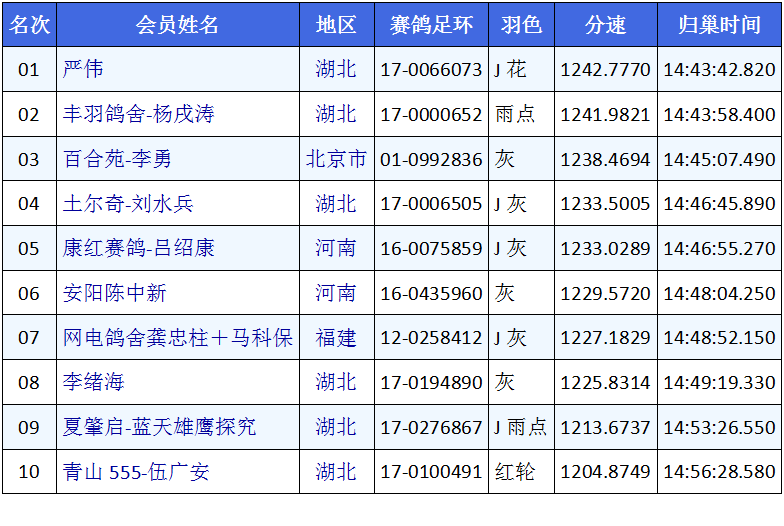
Task: Click the 北京市 region link
Action: [336, 159]
